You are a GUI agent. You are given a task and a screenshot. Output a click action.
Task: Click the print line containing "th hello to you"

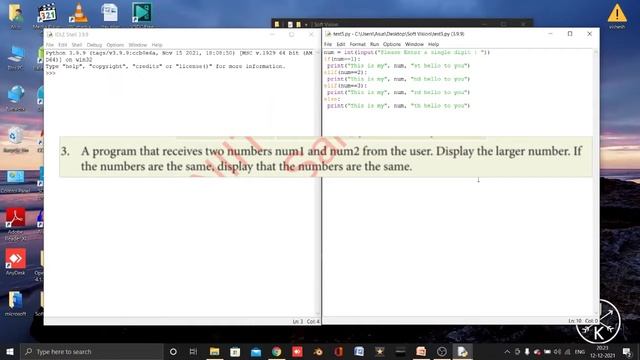click(398, 106)
